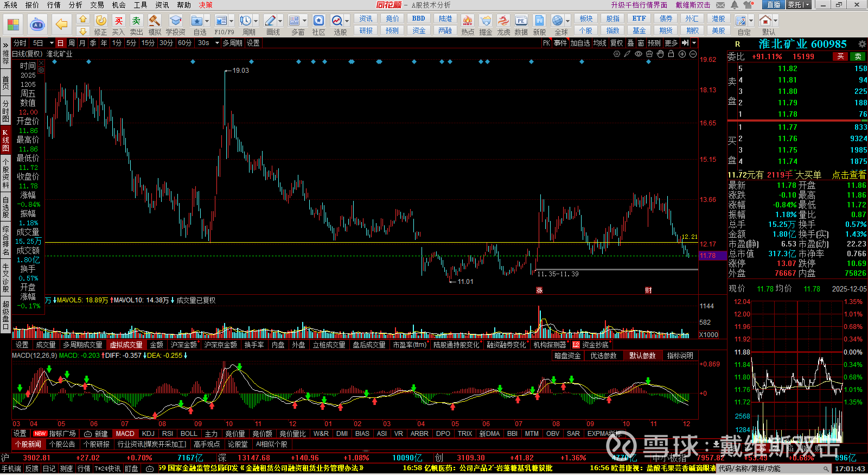
Task: Select the KDJ indicator tab
Action: tap(148, 434)
